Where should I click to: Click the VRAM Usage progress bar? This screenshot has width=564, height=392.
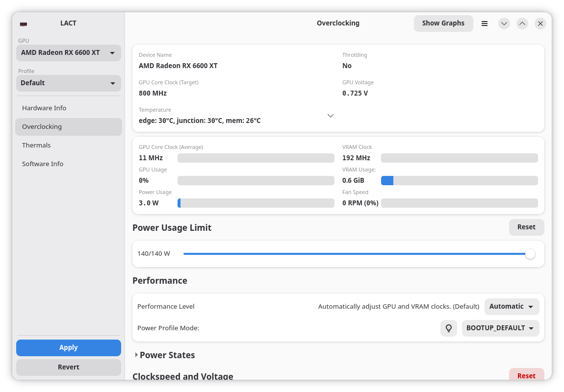point(460,181)
